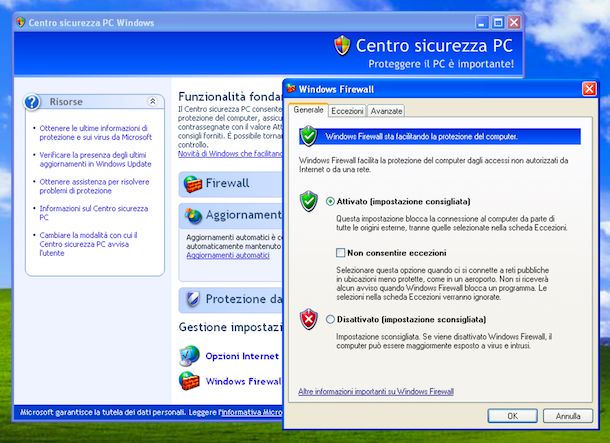Click the Firewall section brick-wall icon
The height and width of the screenshot is (443, 610).
pyautogui.click(x=193, y=184)
